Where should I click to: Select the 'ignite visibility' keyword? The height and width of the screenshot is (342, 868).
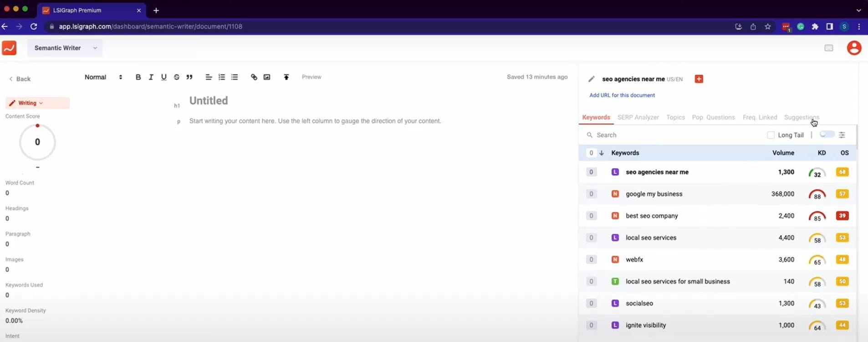[x=646, y=325]
